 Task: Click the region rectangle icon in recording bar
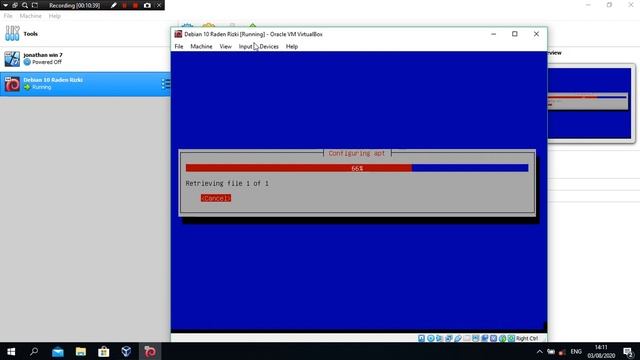(x=35, y=5)
